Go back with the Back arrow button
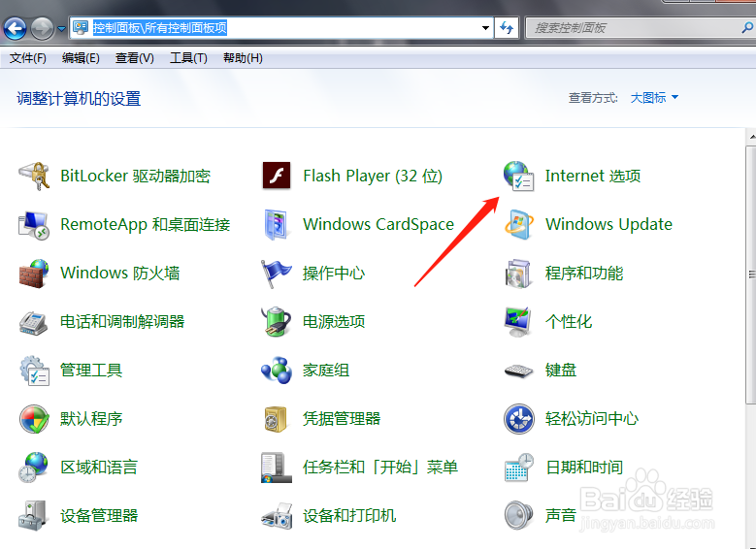 [15, 28]
